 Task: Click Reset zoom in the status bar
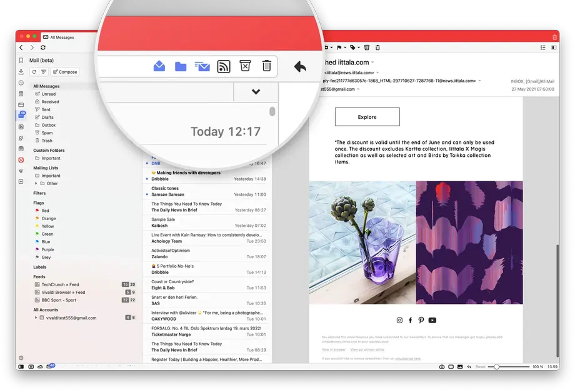click(480, 367)
